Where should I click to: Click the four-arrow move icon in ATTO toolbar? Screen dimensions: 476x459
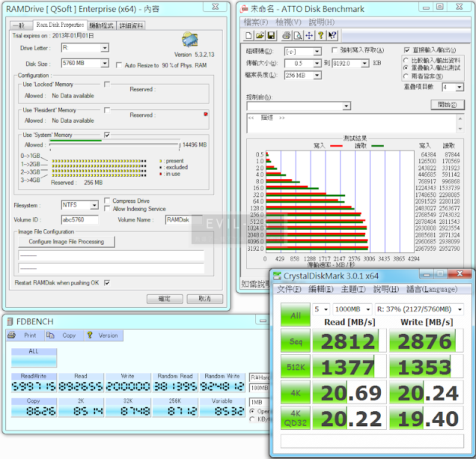309,35
